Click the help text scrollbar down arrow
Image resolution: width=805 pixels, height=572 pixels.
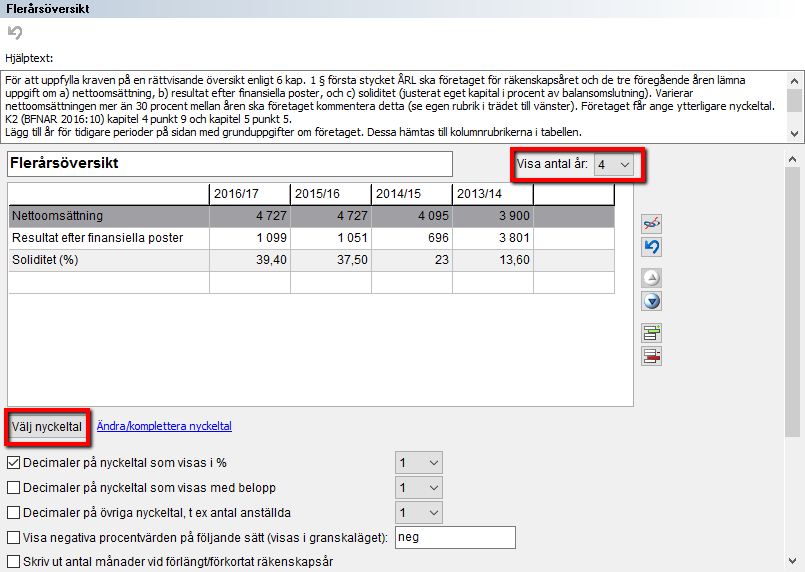[794, 134]
